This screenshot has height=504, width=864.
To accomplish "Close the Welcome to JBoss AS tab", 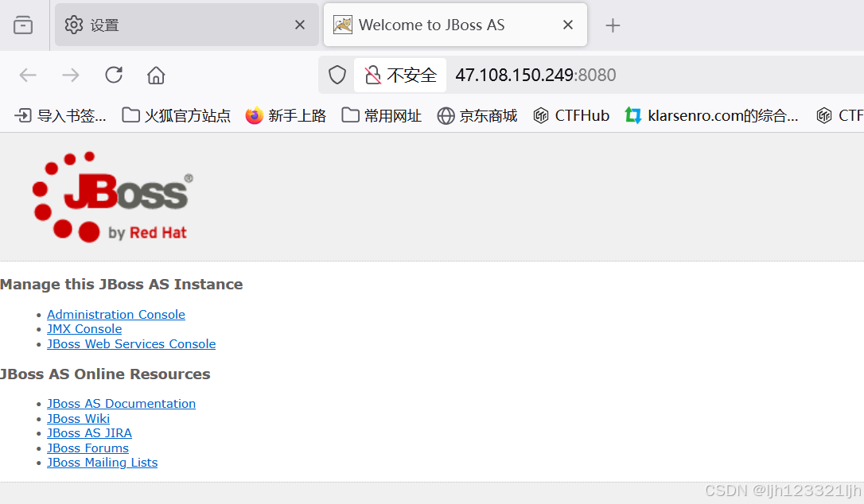I will click(x=568, y=25).
